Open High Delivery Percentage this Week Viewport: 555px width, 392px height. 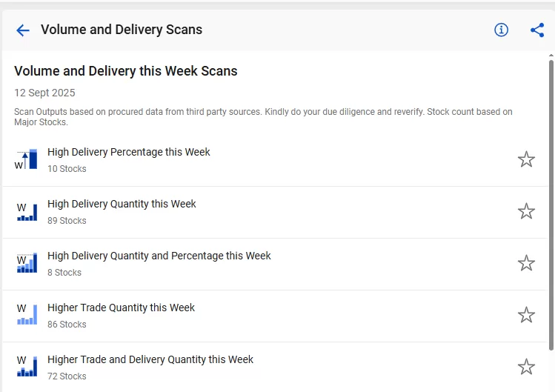(129, 152)
